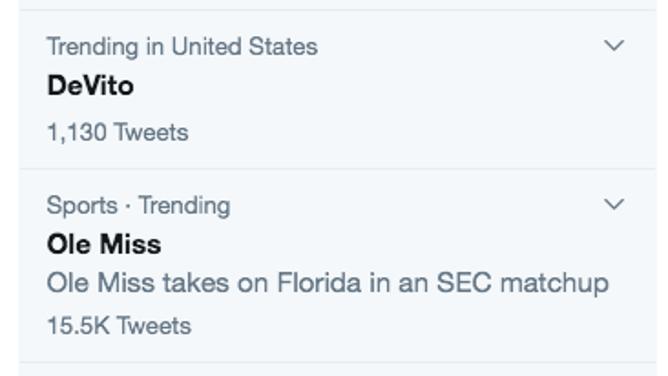Click the word 'Sports' in category label
The image size is (668, 376).
tap(82, 206)
